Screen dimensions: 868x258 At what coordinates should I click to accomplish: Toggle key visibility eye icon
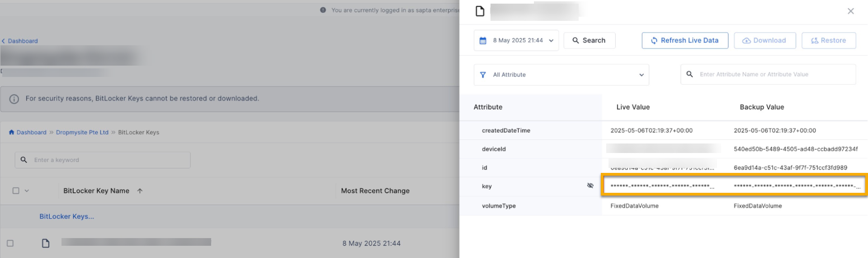coord(590,186)
